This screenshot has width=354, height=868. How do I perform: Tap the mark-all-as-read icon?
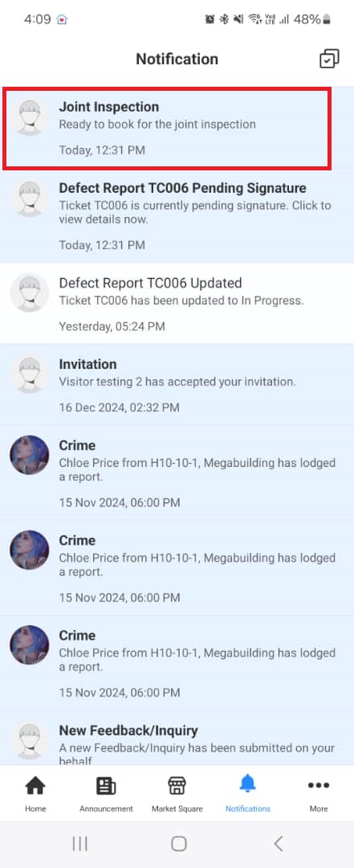coord(330,59)
